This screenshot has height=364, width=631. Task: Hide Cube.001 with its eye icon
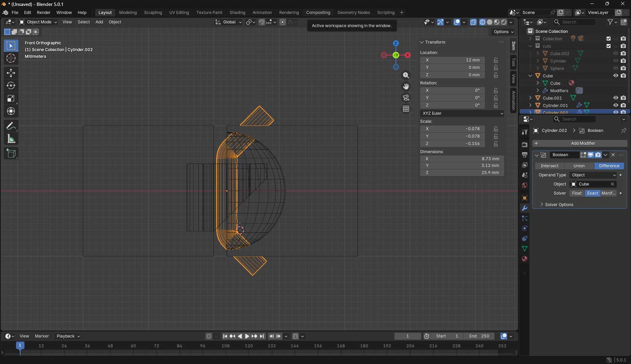click(615, 98)
